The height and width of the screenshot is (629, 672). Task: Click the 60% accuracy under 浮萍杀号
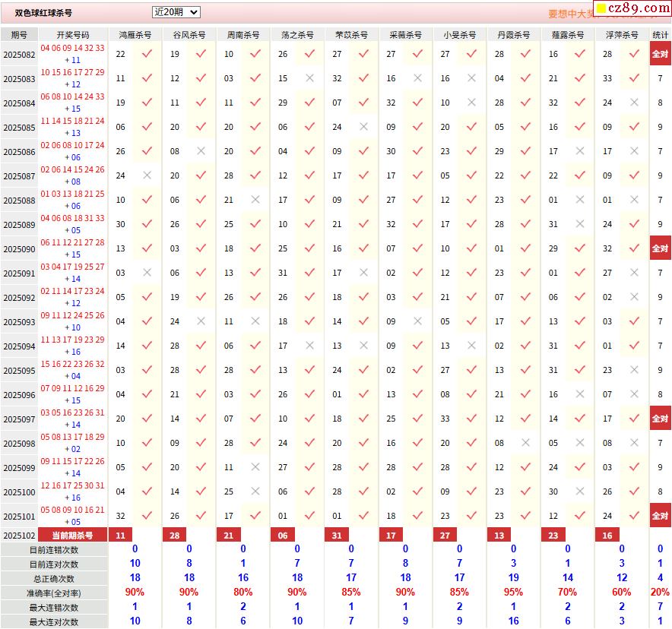[x=621, y=593]
